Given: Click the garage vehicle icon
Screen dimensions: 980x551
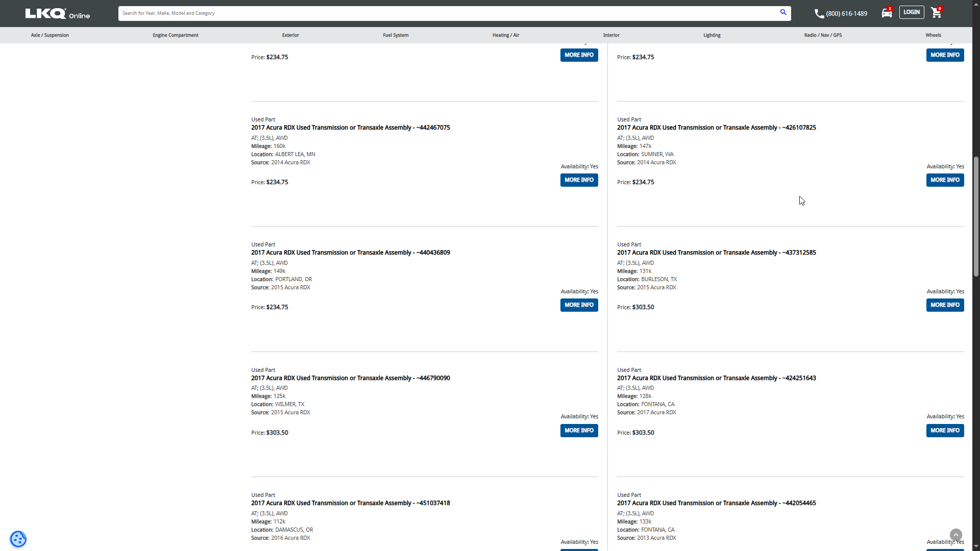Looking at the screenshot, I should [x=887, y=13].
